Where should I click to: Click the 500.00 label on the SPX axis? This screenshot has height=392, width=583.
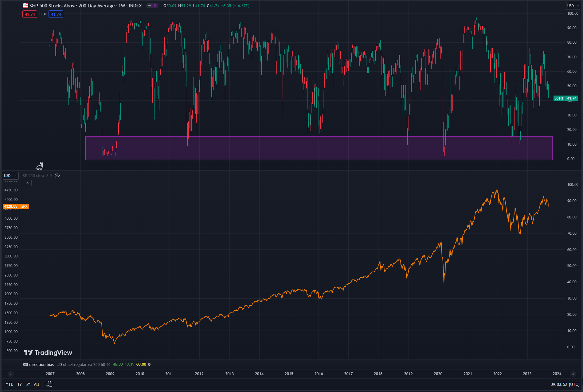click(12, 351)
